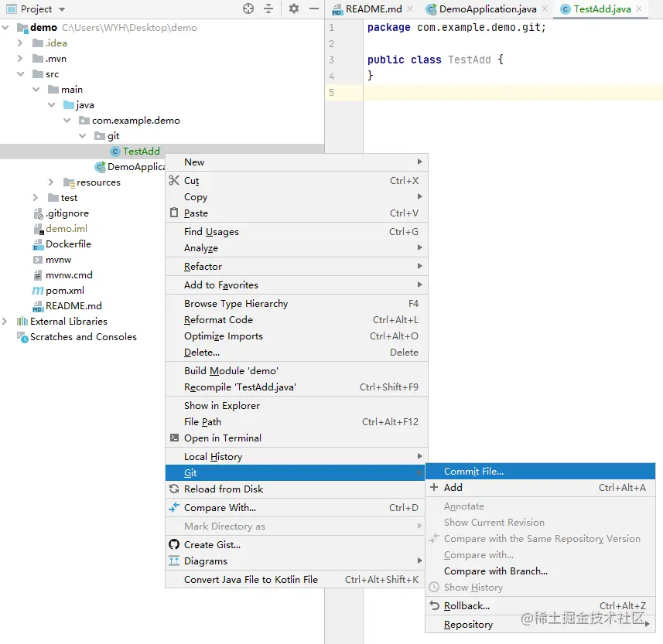Switch to the DemoApplication.java editor tab
Image resolution: width=663 pixels, height=644 pixels.
[x=482, y=9]
